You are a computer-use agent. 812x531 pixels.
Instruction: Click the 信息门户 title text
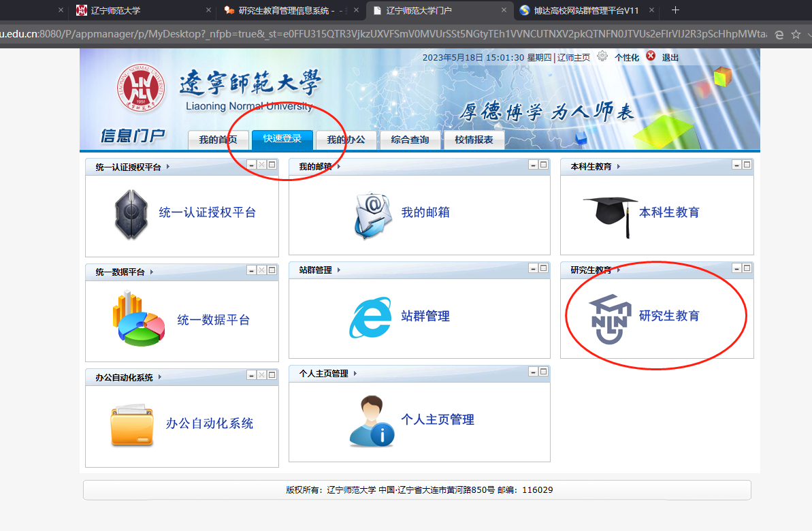(133, 135)
